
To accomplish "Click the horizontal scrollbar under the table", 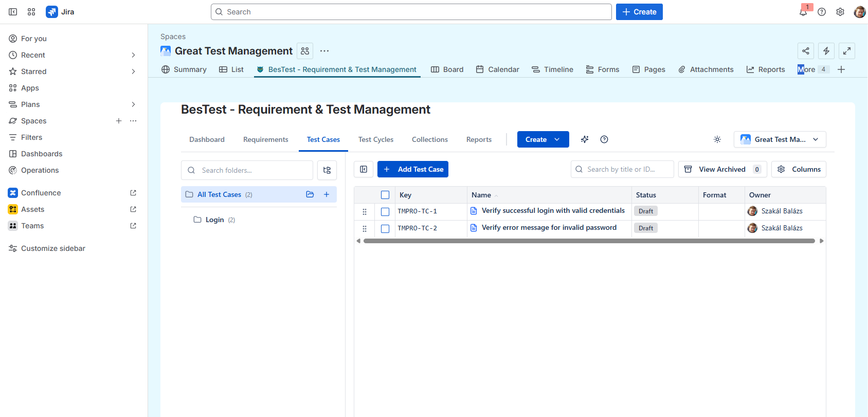I will (589, 241).
